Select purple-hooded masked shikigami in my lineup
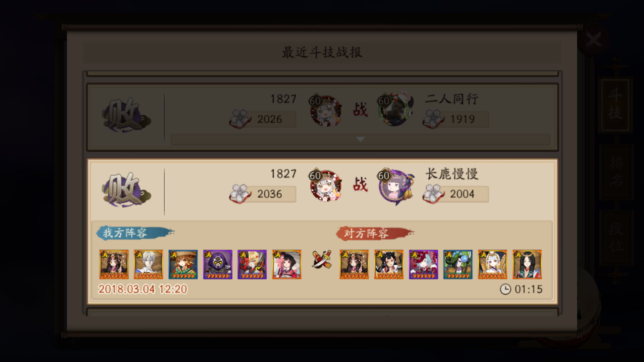Screen dimensions: 644x362 click(217, 264)
